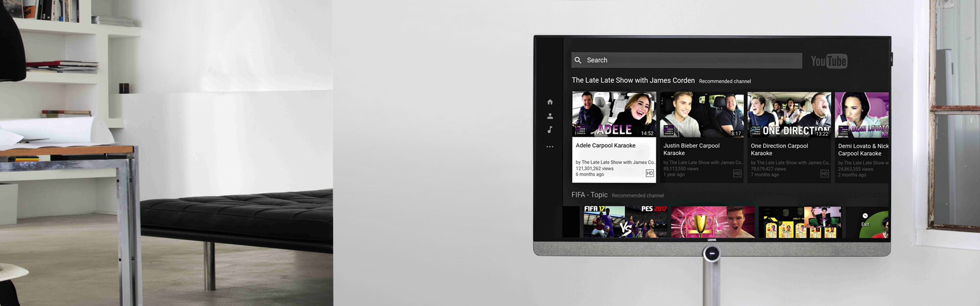
Task: Open the FIFA player cards video thumbnail
Action: coord(800,222)
